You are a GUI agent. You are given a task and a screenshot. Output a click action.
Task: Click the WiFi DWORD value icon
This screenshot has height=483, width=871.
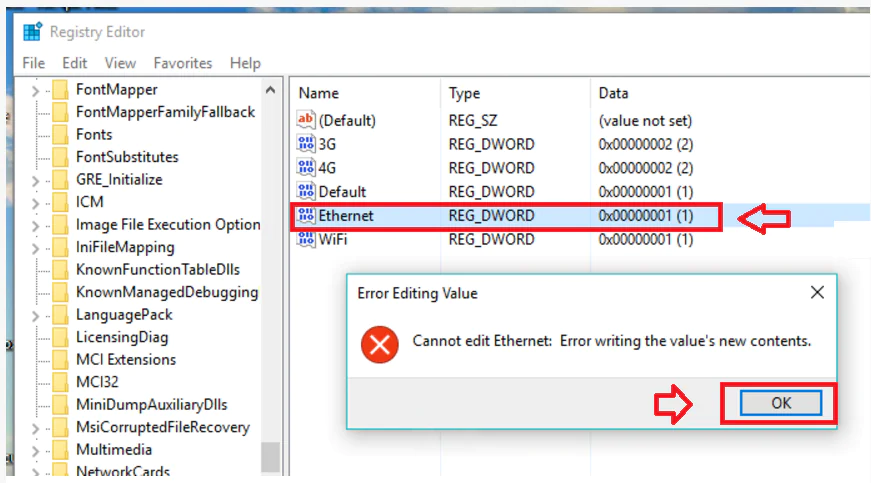click(306, 239)
